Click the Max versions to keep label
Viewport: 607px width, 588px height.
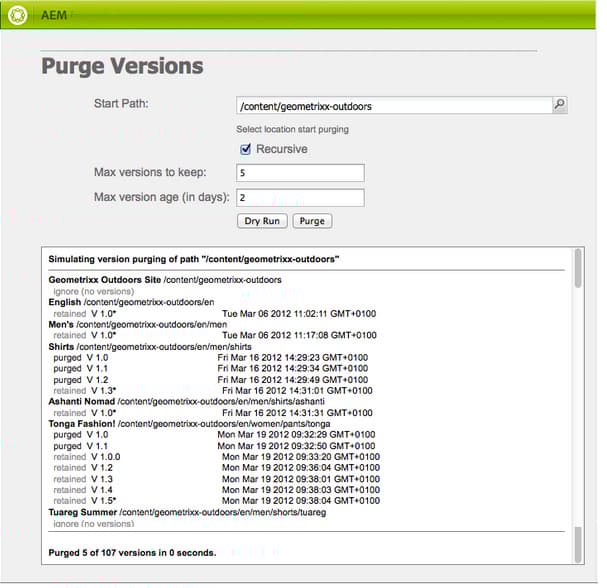coord(150,172)
